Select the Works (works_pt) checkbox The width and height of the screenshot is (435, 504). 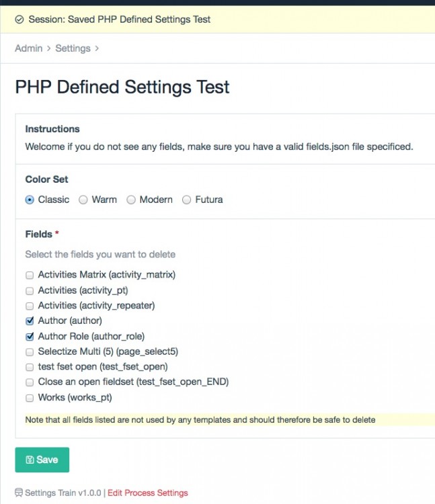coord(30,398)
